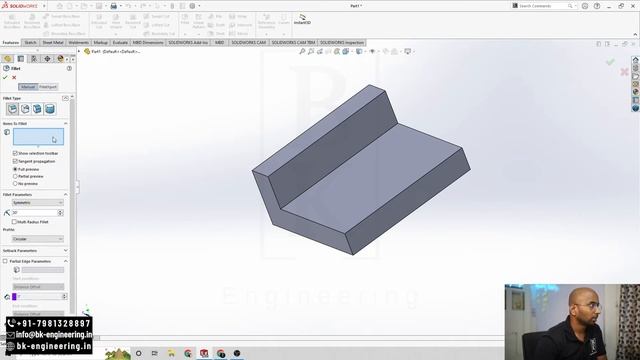
Task: Open the FeatureManager design tree tab
Action: [8, 59]
